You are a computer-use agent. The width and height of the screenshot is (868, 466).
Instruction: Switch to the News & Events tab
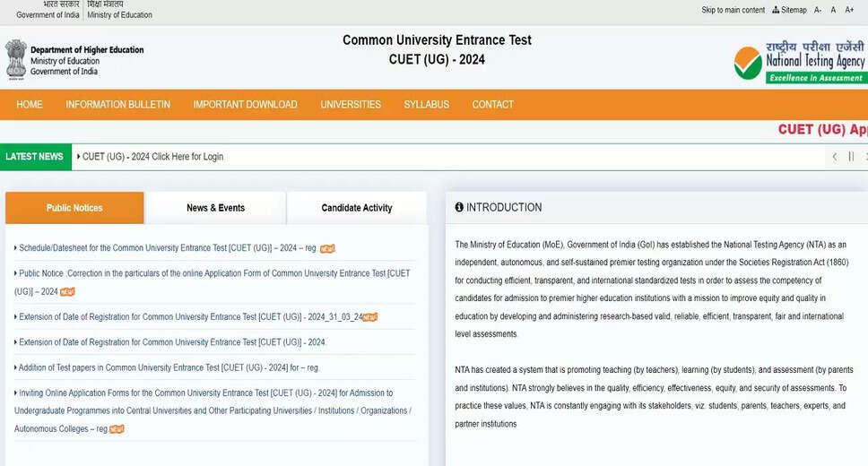tap(215, 208)
